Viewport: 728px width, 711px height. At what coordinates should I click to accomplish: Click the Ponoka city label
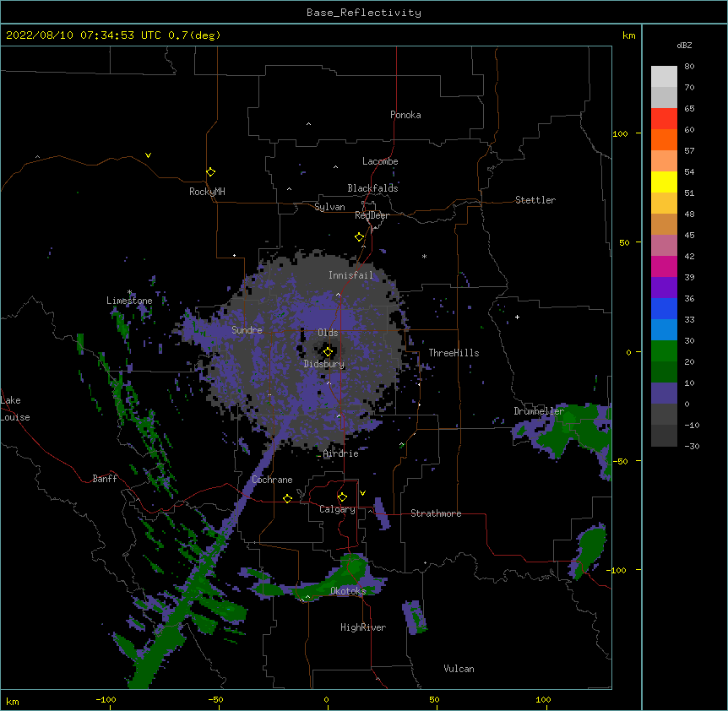pyautogui.click(x=405, y=115)
